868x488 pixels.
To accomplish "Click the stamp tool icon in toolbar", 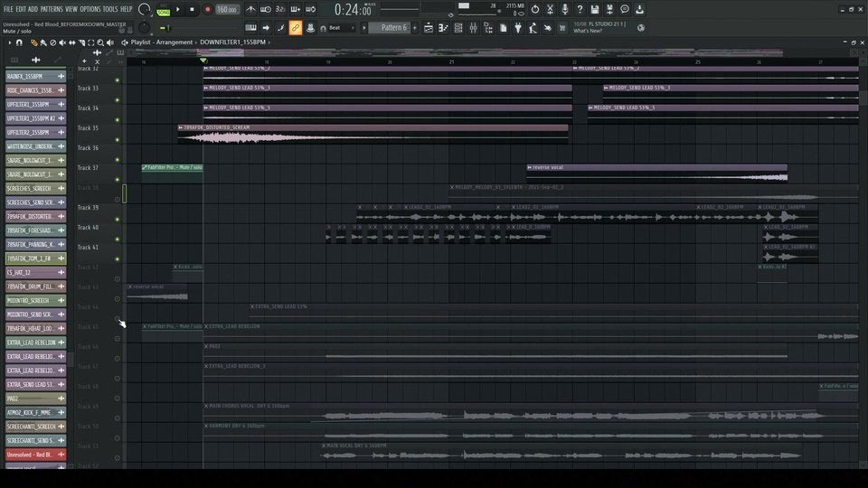I will 310,28.
